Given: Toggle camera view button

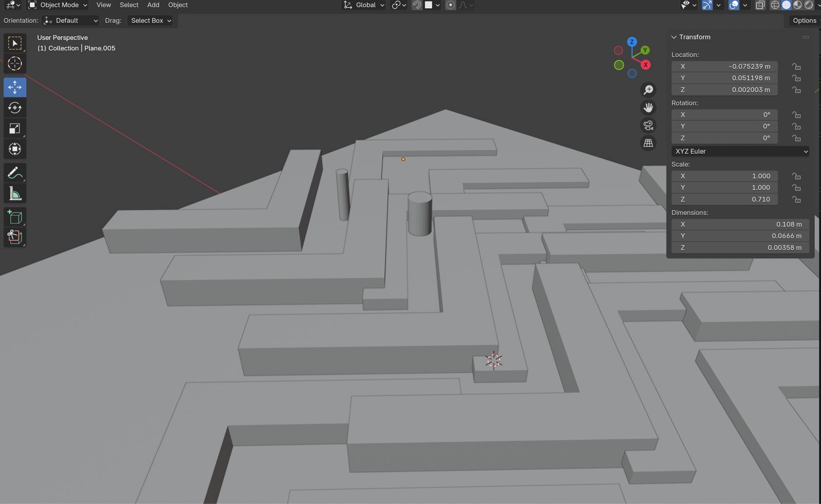Looking at the screenshot, I should coord(648,125).
